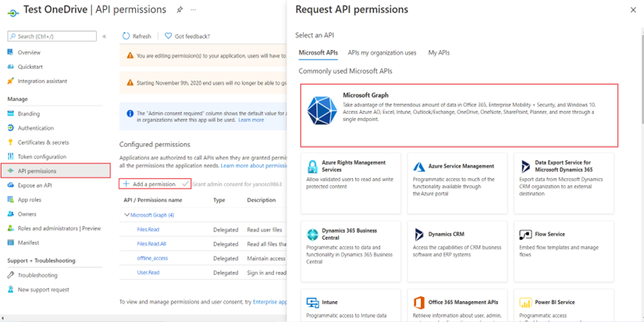The width and height of the screenshot is (644, 322).
Task: Collapse the left sidebar with the chevron
Action: [105, 37]
